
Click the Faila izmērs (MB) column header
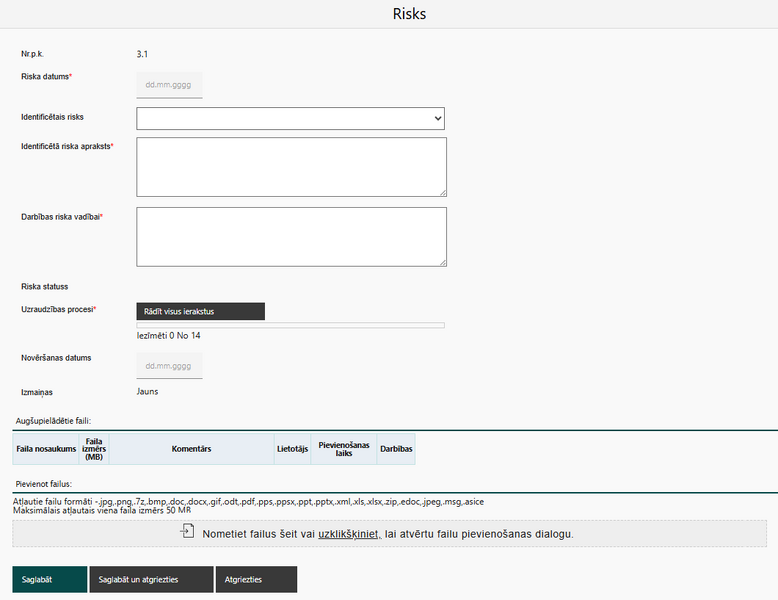click(x=95, y=449)
